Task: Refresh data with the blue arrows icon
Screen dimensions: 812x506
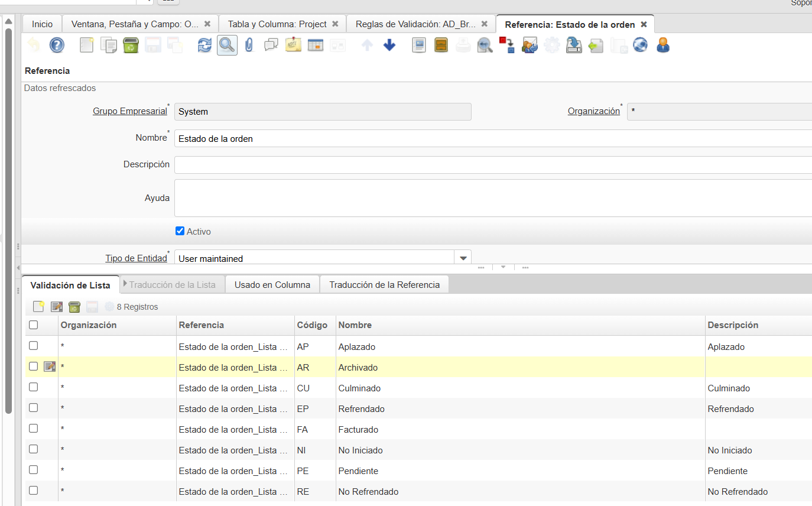Action: tap(204, 46)
